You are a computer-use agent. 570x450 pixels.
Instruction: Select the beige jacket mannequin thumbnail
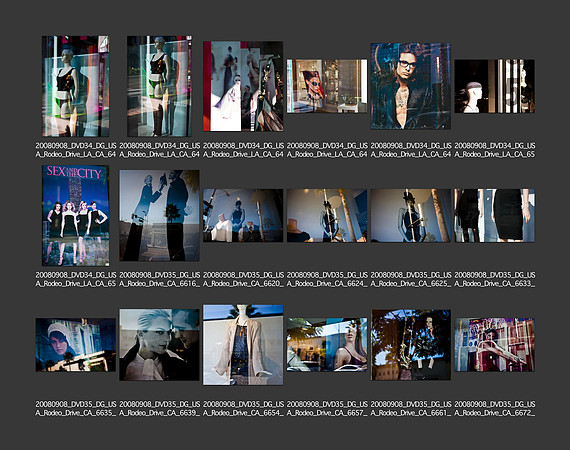tap(243, 345)
